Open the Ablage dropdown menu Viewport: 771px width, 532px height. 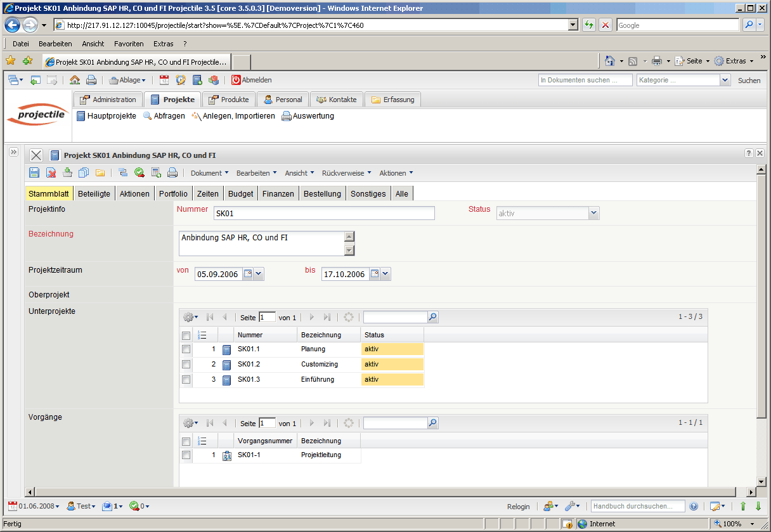[x=127, y=81]
